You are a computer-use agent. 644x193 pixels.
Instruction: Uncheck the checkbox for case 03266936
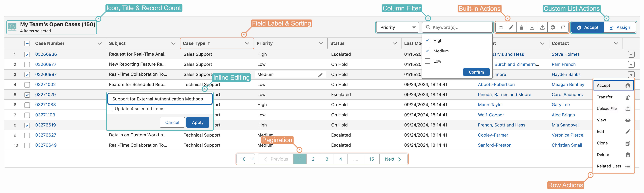pos(27,55)
